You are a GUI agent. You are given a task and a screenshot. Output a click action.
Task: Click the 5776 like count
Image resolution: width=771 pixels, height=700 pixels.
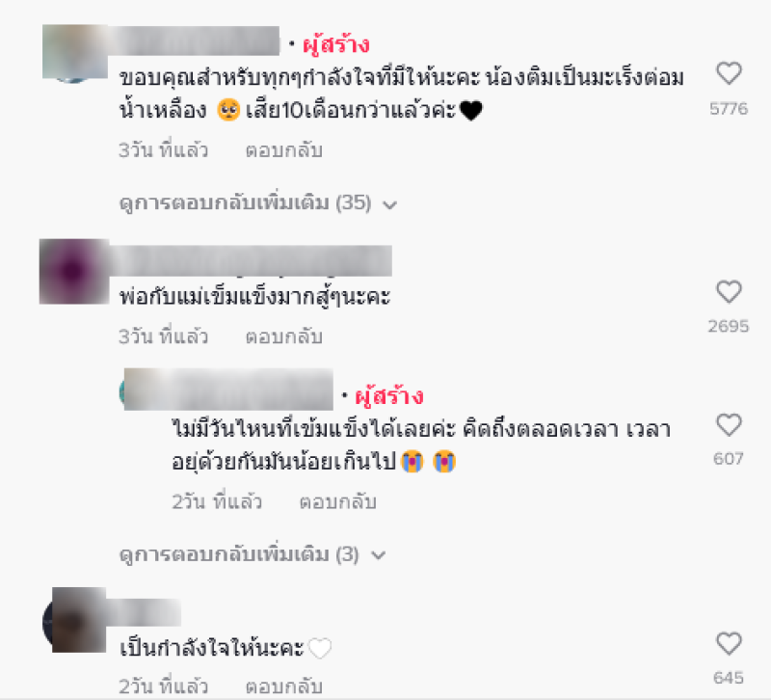729,109
